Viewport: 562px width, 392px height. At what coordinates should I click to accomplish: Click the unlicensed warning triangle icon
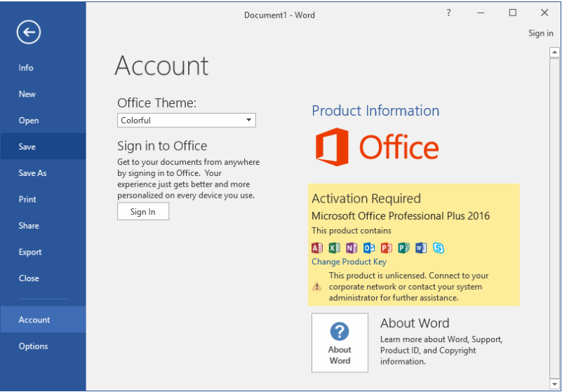pos(317,286)
